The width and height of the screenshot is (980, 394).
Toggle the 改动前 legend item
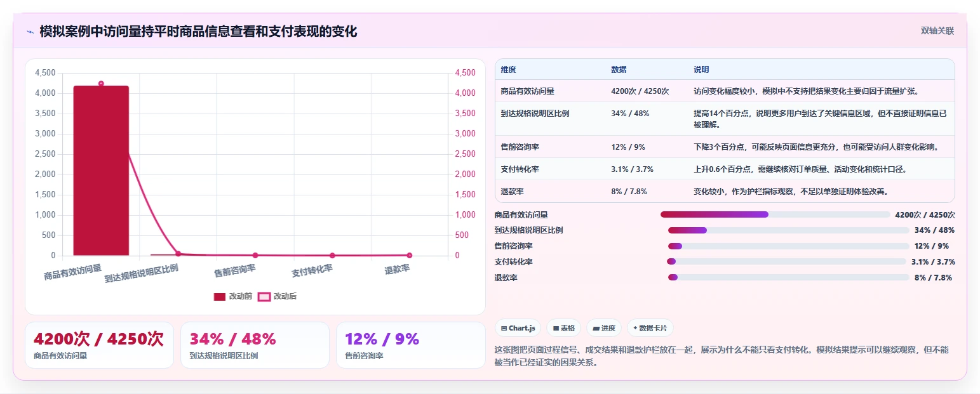pos(233,296)
